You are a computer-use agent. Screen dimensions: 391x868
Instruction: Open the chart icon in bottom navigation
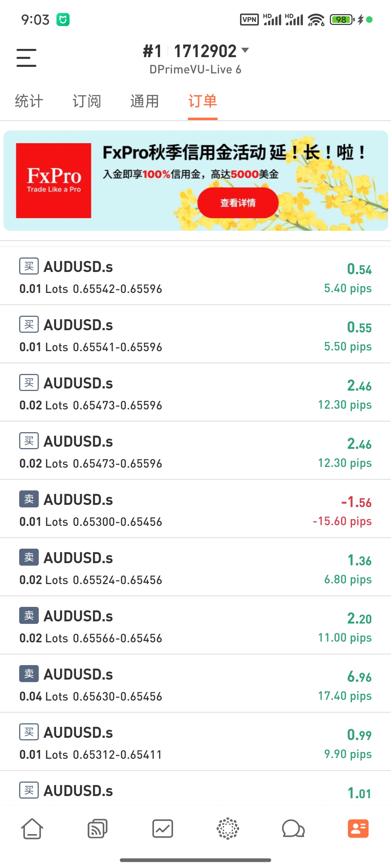163,829
